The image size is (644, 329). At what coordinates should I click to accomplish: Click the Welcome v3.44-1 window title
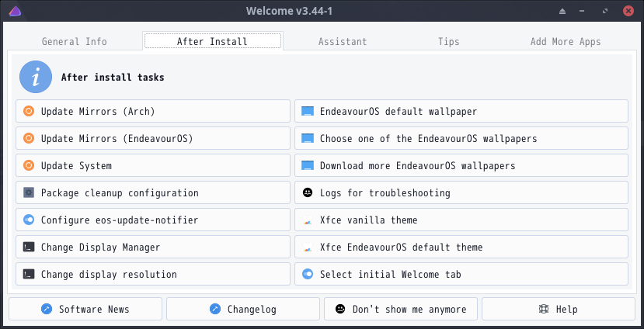pyautogui.click(x=289, y=11)
